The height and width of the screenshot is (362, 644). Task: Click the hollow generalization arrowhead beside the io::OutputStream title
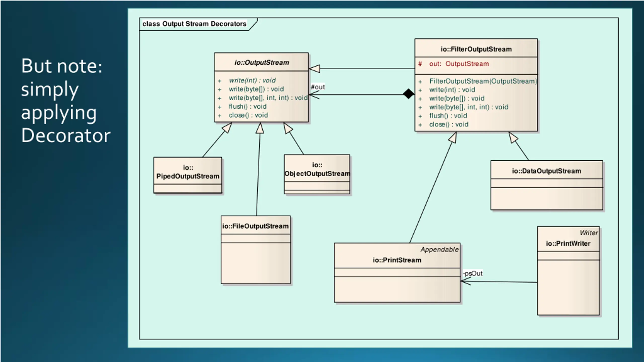click(x=314, y=69)
